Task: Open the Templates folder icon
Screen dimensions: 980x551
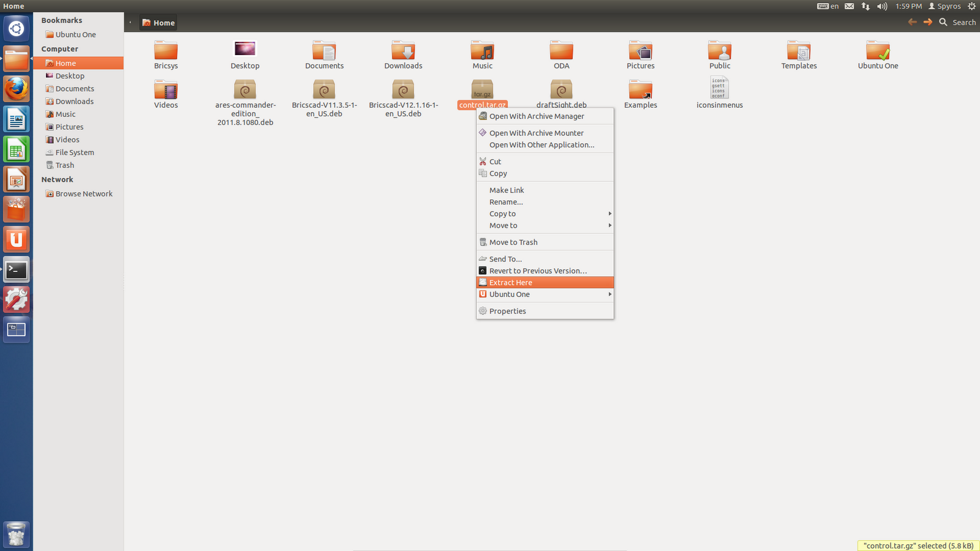Action: (x=799, y=50)
